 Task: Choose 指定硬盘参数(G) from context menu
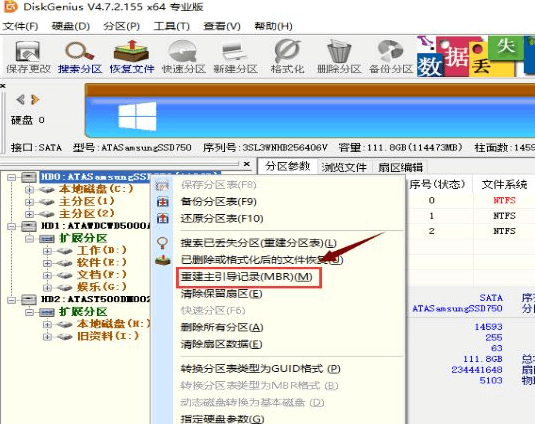(x=222, y=419)
